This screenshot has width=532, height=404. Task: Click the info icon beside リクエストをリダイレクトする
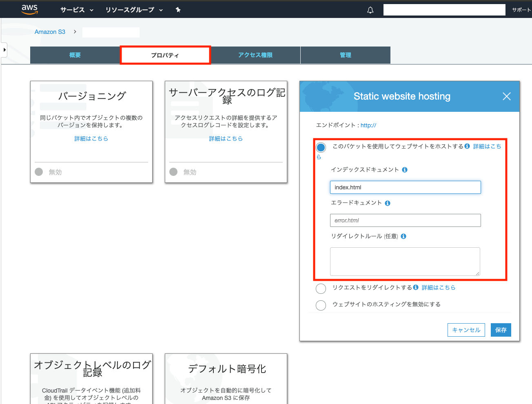click(415, 287)
